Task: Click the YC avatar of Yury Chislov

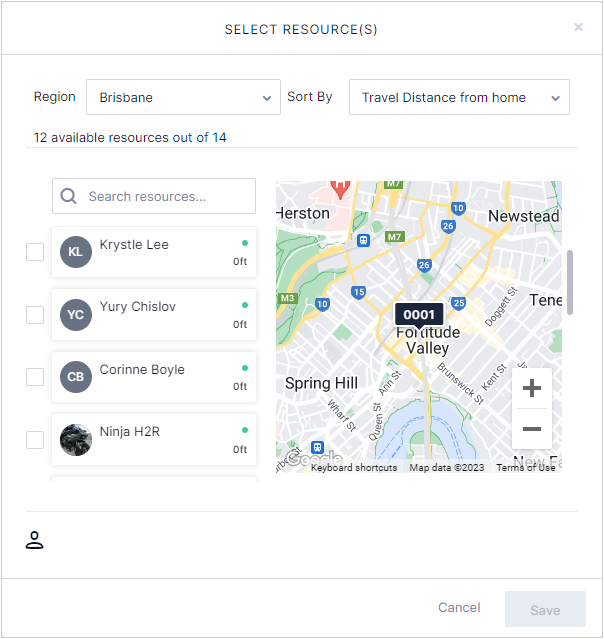Action: 76,315
